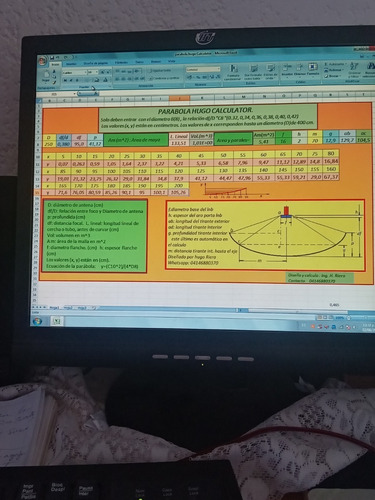This screenshot has width=375, height=500.
Task: Click the increase font size icon
Action: click(x=102, y=72)
